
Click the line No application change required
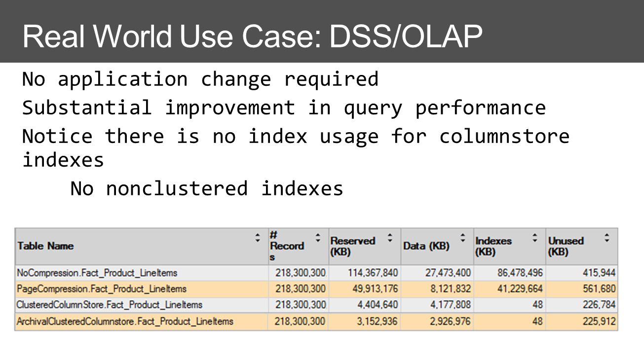pyautogui.click(x=200, y=79)
